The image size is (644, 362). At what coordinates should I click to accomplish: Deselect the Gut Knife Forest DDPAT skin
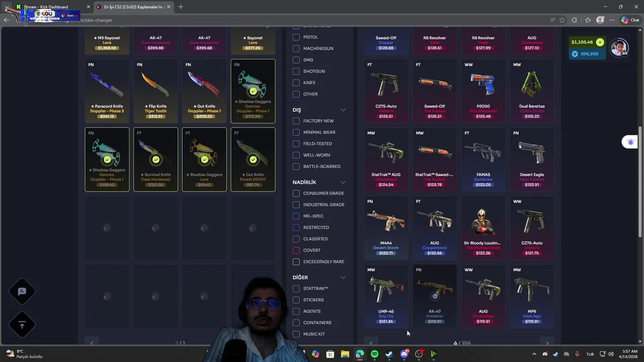[x=253, y=159]
